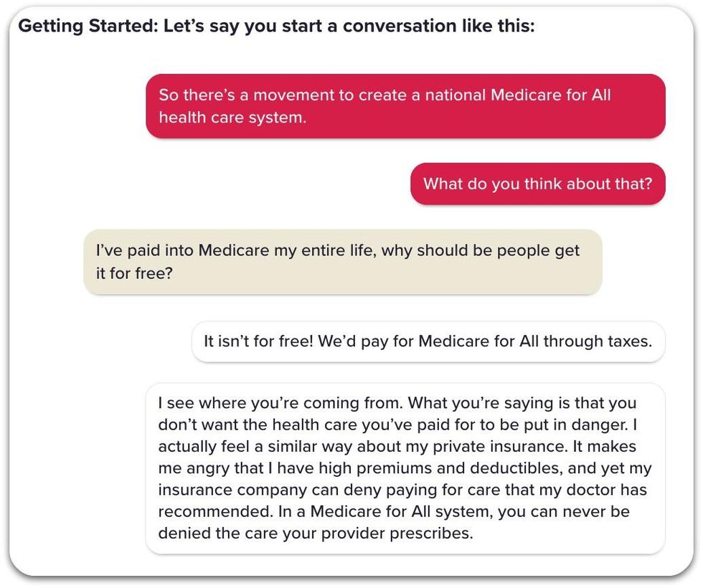Click "We'd pay for Medicare for All" text
Image resolution: width=703 pixels, height=588 pixels.
coord(424,341)
